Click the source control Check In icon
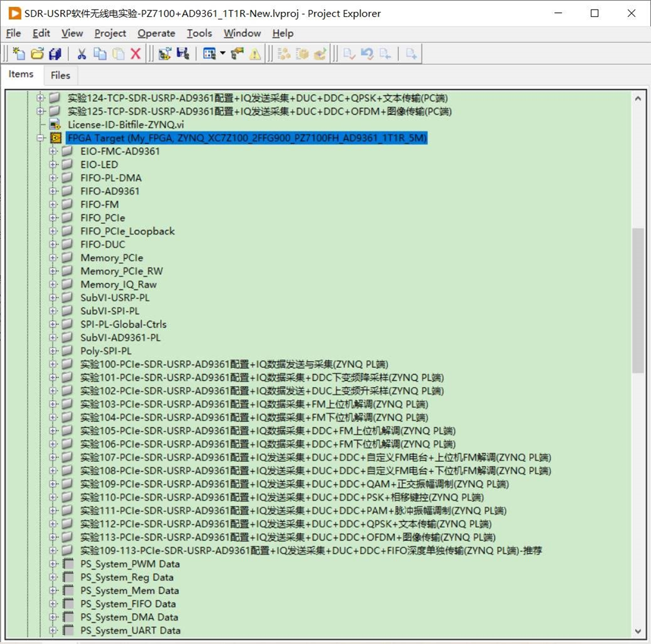 tap(349, 53)
